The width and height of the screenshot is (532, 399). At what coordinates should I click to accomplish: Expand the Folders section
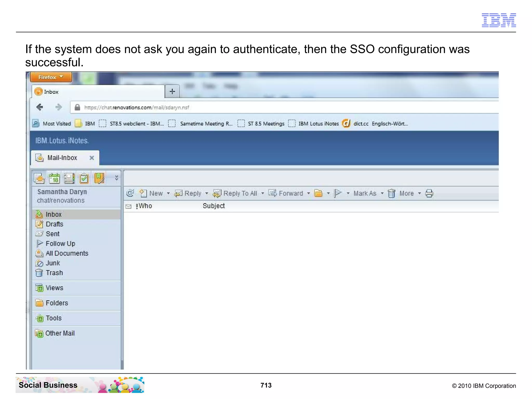[76, 303]
